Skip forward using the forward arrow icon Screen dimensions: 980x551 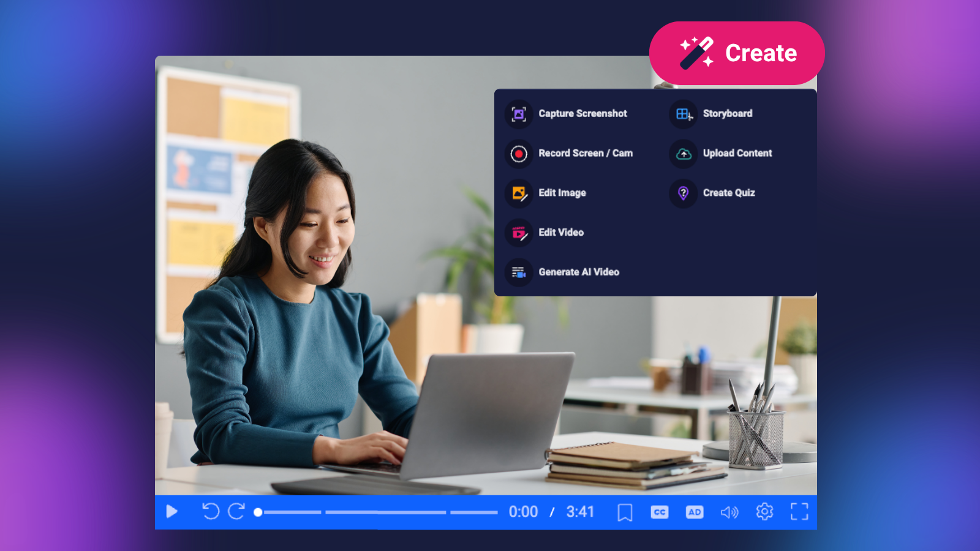[236, 511]
